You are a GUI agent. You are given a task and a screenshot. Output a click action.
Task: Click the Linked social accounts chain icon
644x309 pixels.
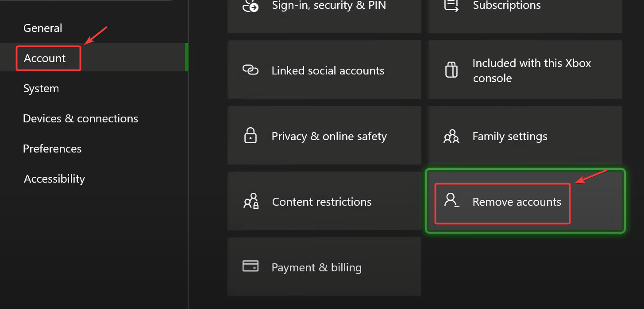pyautogui.click(x=251, y=70)
